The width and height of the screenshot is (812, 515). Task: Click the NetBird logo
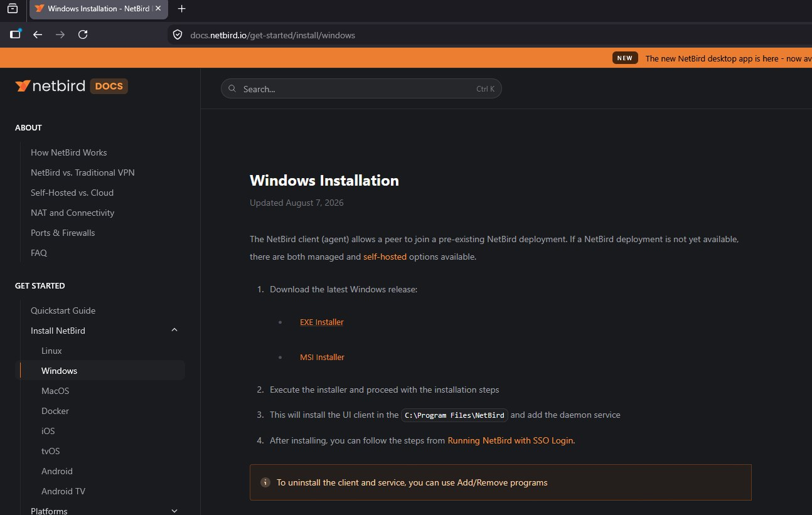tap(50, 86)
